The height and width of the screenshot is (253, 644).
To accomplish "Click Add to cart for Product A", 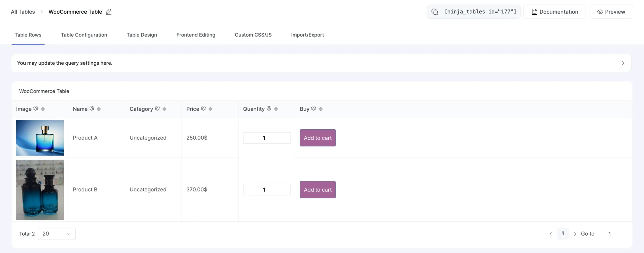I will click(318, 138).
